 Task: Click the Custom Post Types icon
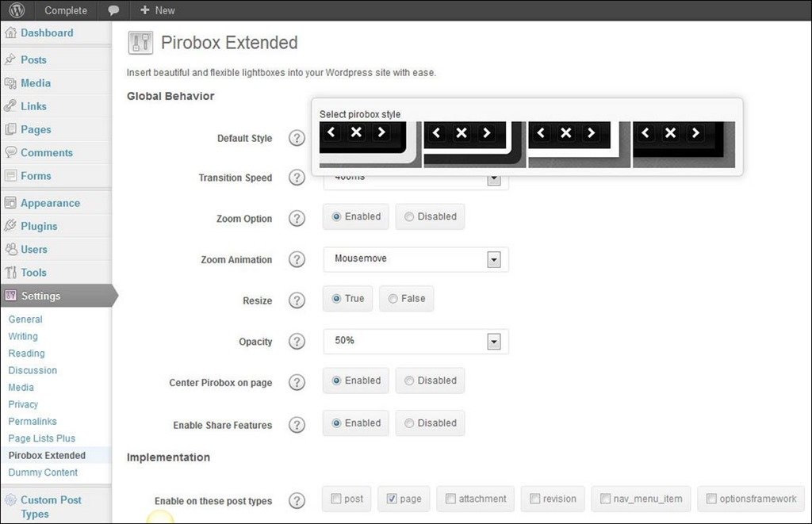click(x=10, y=499)
